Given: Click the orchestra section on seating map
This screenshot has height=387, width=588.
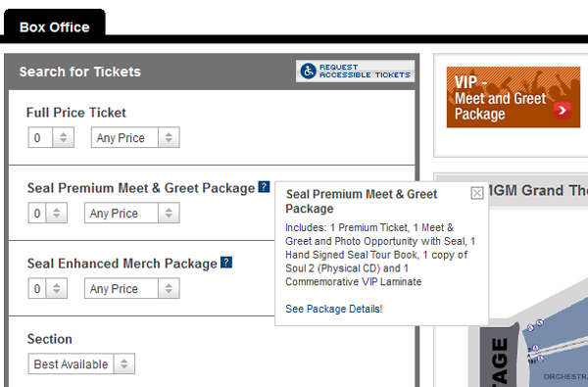Looking at the screenshot, I should point(565,376).
